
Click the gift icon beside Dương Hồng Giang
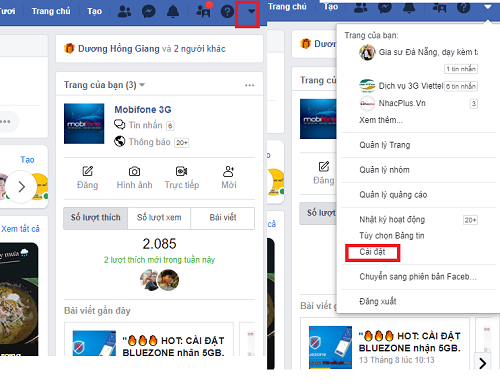[69, 48]
